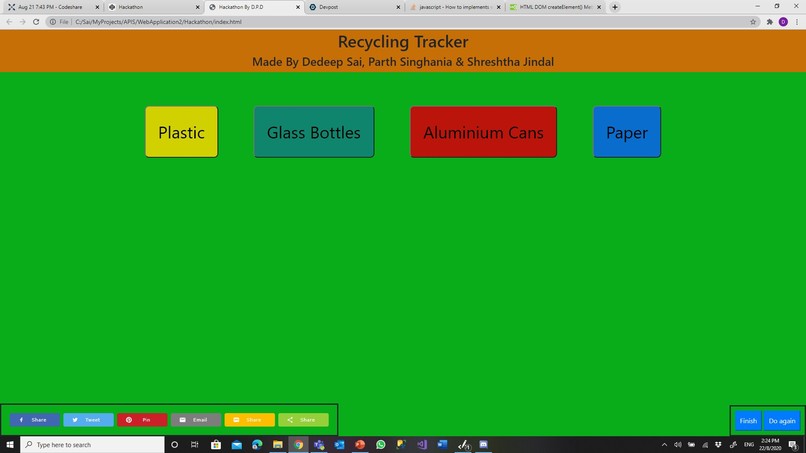Click the Finish button
The width and height of the screenshot is (806, 453).
click(x=748, y=421)
